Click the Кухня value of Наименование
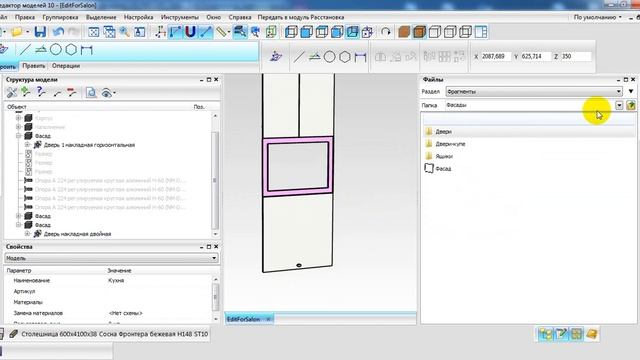Viewport: 640px width, 360px height. click(x=116, y=280)
